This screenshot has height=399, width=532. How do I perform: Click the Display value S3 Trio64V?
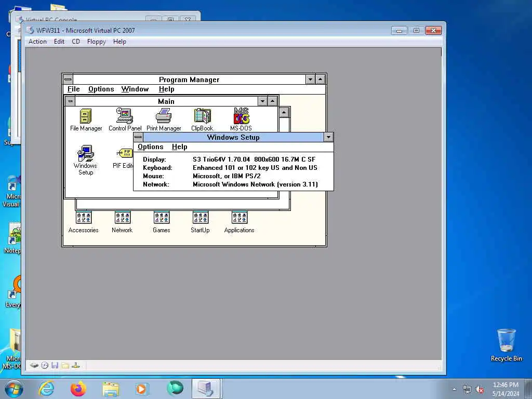pyautogui.click(x=254, y=159)
